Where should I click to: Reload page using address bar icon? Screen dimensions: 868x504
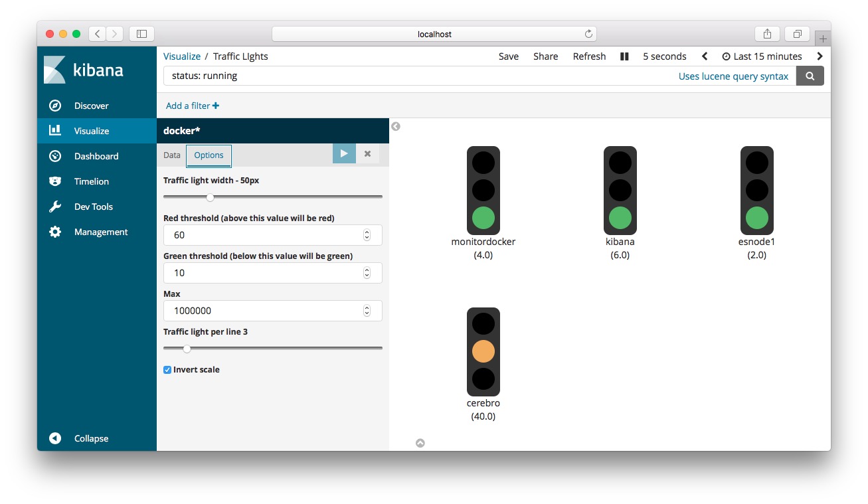pos(588,34)
